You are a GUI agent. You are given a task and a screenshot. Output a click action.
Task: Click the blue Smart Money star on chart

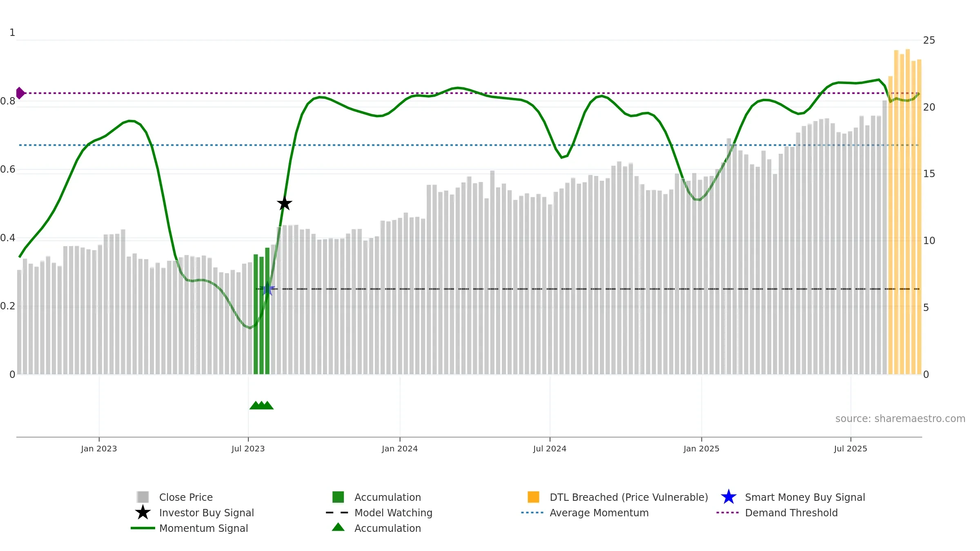point(267,289)
